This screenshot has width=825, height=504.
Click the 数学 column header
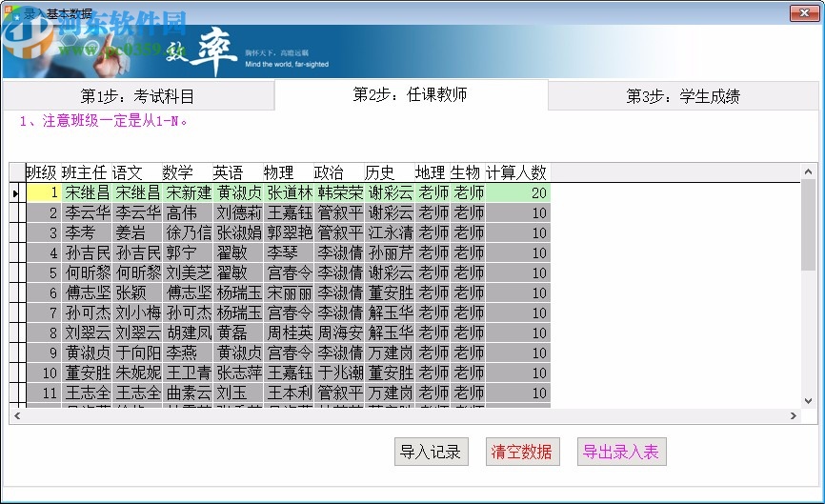click(188, 172)
